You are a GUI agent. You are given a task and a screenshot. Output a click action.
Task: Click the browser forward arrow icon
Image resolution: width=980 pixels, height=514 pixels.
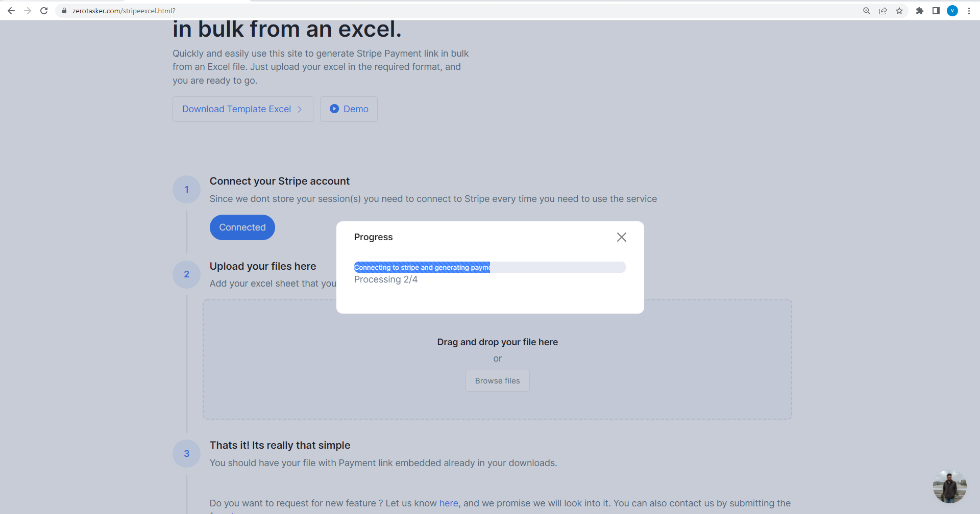(28, 10)
